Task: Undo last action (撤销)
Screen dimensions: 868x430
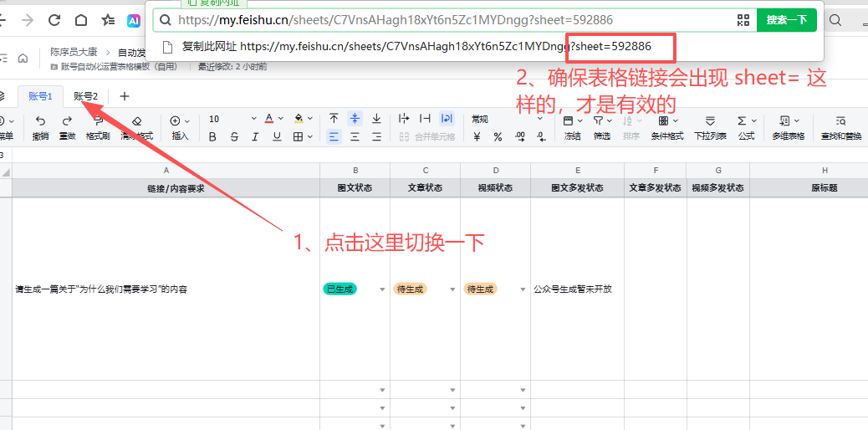Action: (x=40, y=127)
